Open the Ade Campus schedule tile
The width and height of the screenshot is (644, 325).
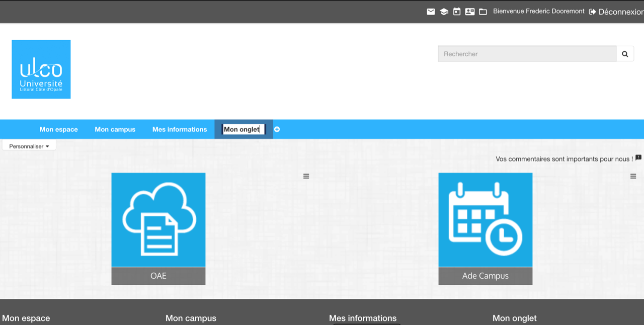pyautogui.click(x=486, y=220)
